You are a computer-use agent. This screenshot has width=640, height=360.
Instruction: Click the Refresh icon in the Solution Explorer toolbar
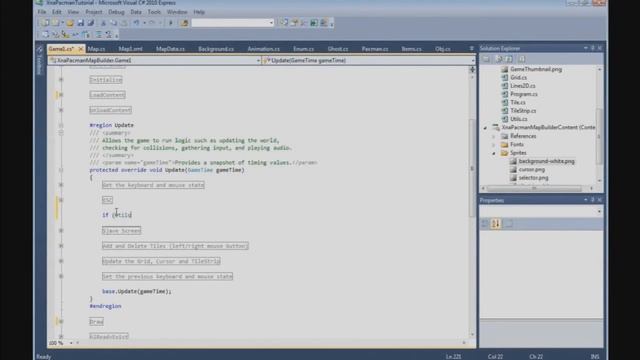coord(510,59)
